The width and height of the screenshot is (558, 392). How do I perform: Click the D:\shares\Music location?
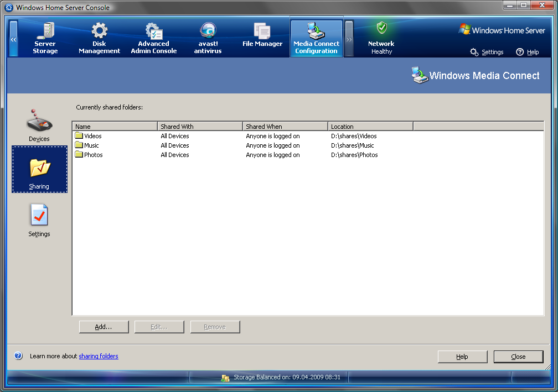click(352, 145)
